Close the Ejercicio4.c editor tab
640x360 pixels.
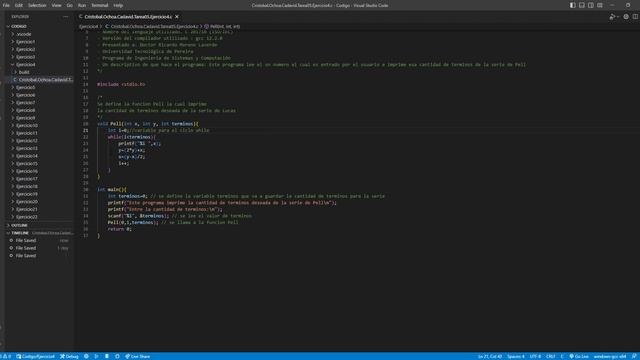tap(177, 17)
